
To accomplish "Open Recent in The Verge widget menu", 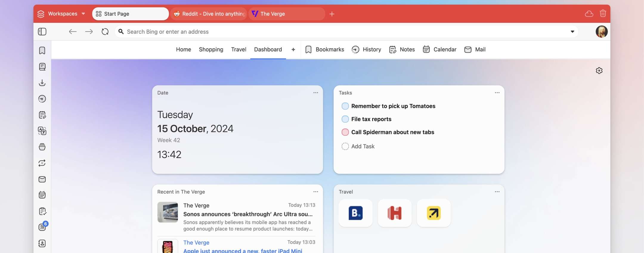I will coord(316,192).
